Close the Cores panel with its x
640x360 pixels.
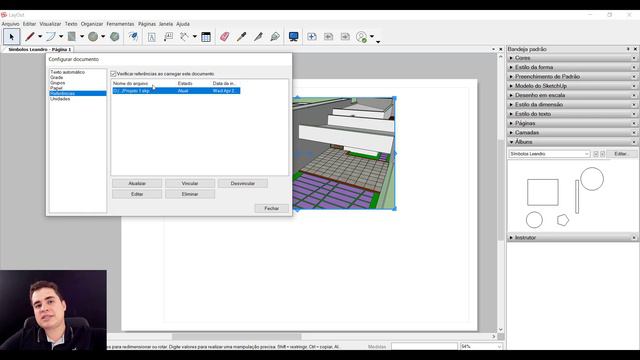[x=634, y=58]
